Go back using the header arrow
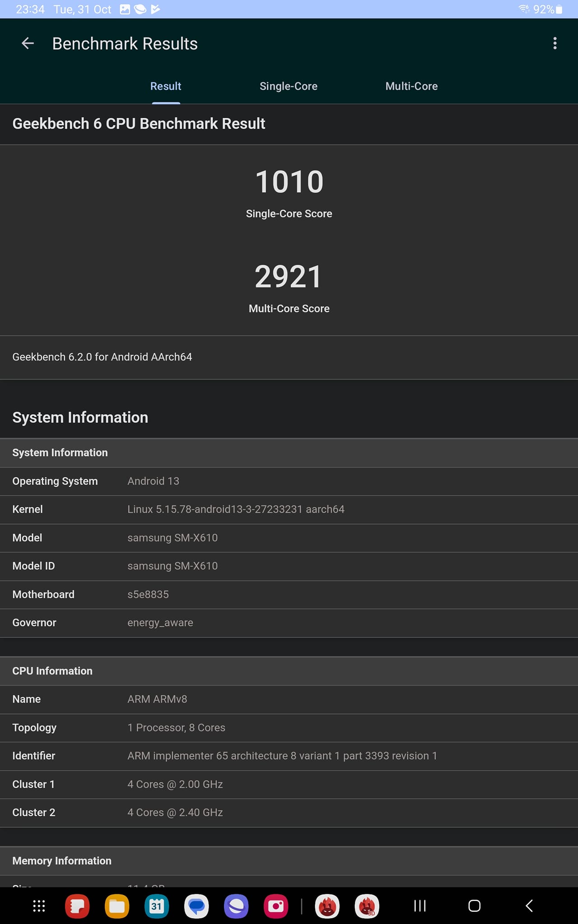 [x=28, y=43]
